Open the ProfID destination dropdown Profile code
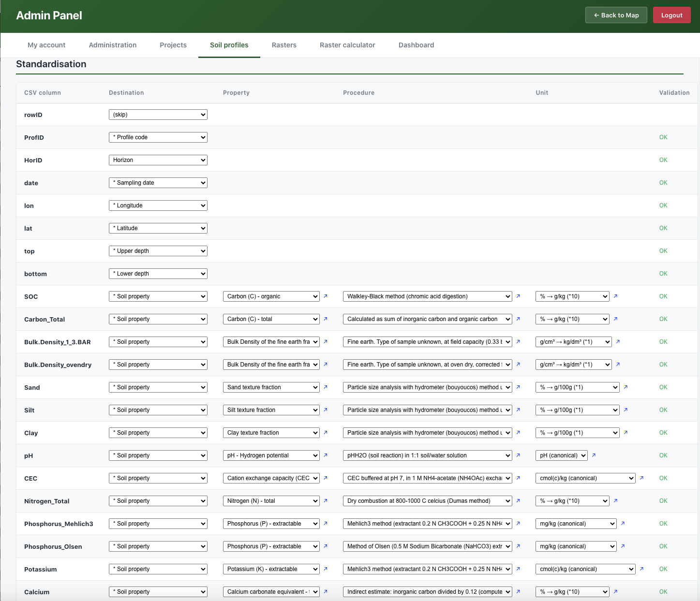Image resolution: width=700 pixels, height=601 pixels. point(158,137)
